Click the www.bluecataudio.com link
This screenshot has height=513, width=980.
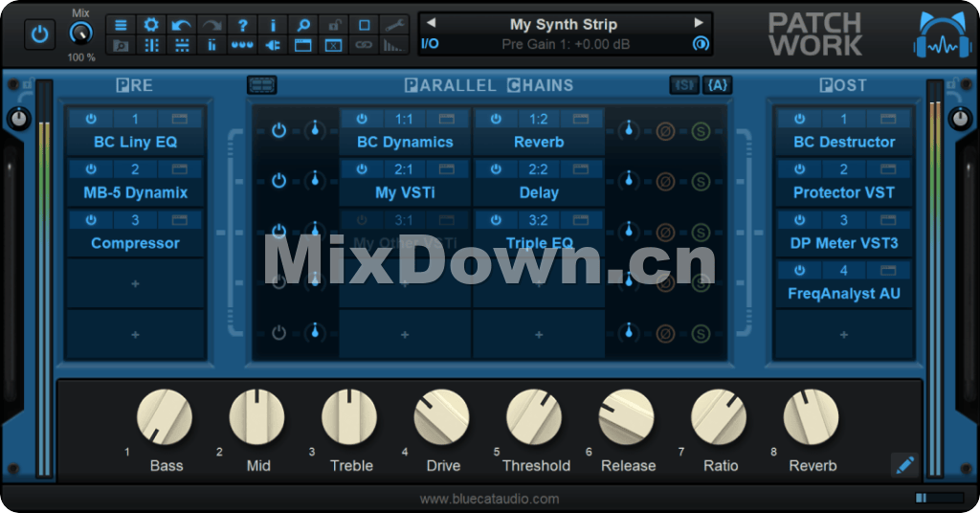(489, 499)
